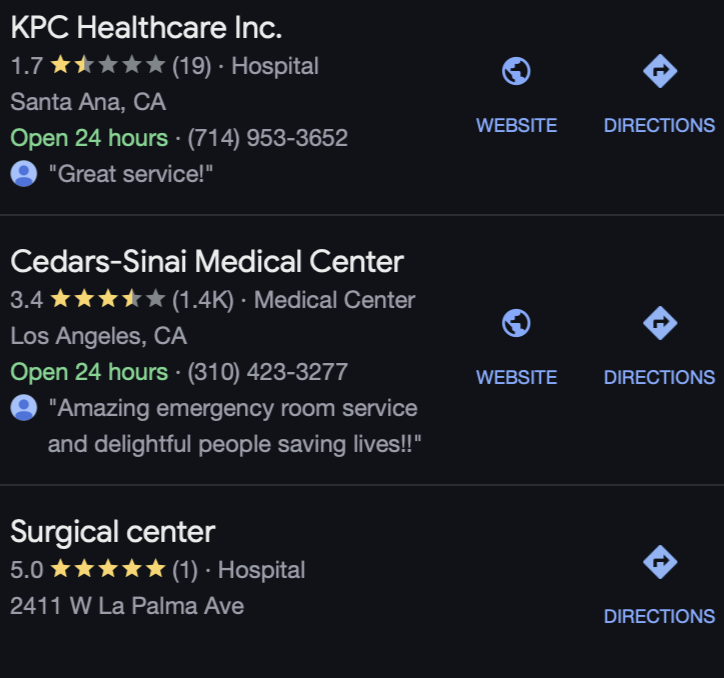
Task: Open the KPC Healthcare Inc. listing
Action: pyautogui.click(x=146, y=28)
